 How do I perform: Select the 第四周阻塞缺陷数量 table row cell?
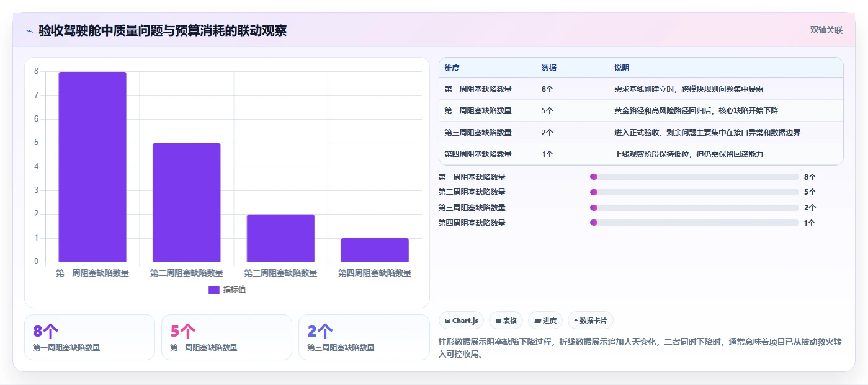tap(478, 154)
